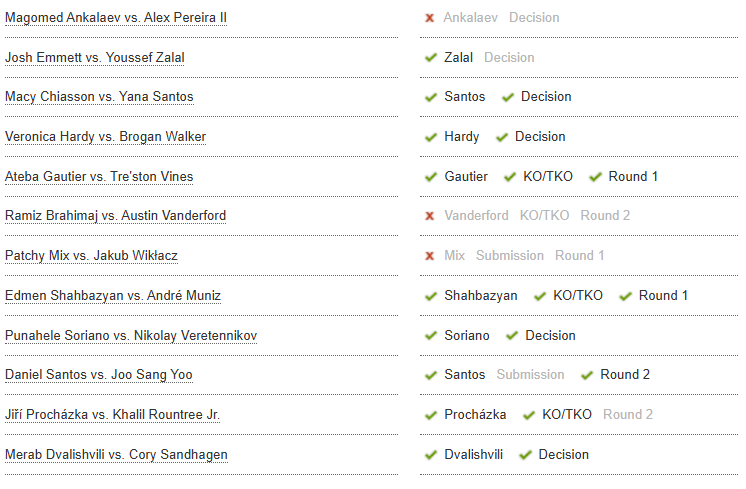746x489 pixels.
Task: Click the checkmark before Round 2 in Santos row
Action: (587, 375)
